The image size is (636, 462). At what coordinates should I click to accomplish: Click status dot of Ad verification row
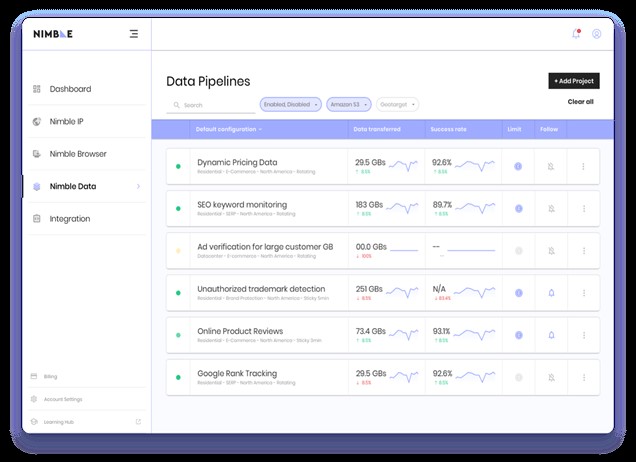(178, 251)
